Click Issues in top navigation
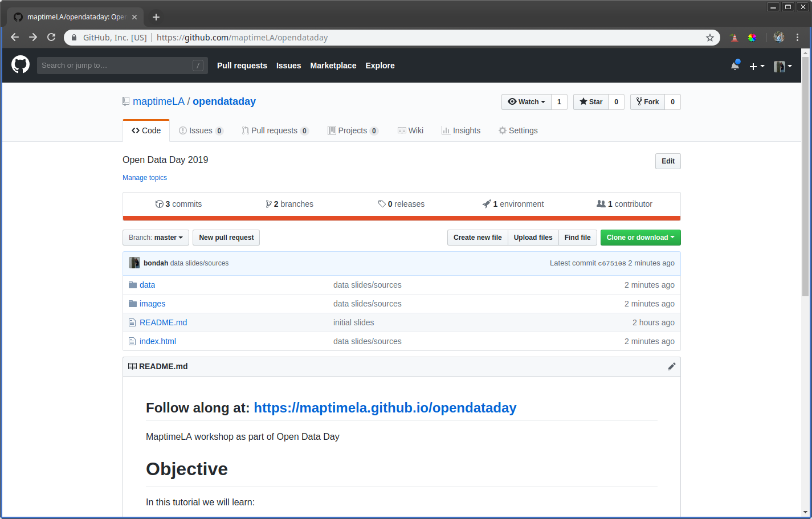This screenshot has width=812, height=519. click(x=288, y=66)
